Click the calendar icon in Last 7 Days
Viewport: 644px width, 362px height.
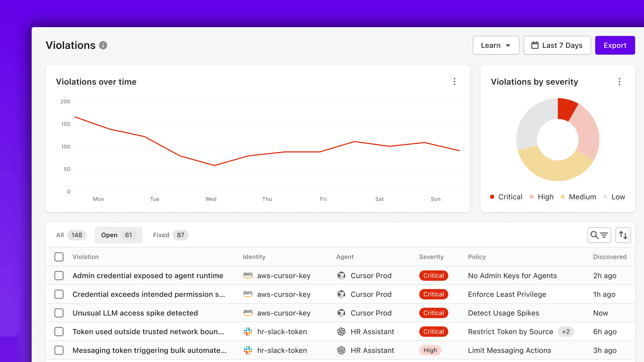(x=535, y=45)
